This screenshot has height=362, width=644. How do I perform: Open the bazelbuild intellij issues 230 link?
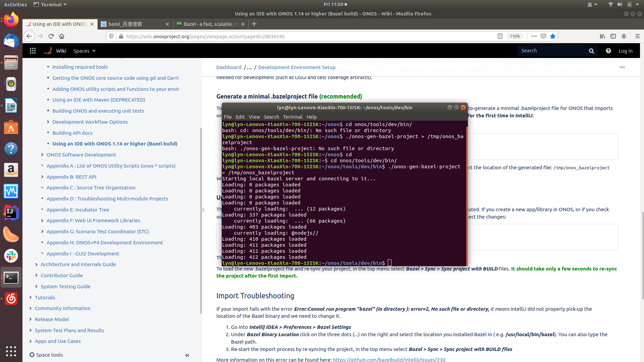(x=389, y=360)
